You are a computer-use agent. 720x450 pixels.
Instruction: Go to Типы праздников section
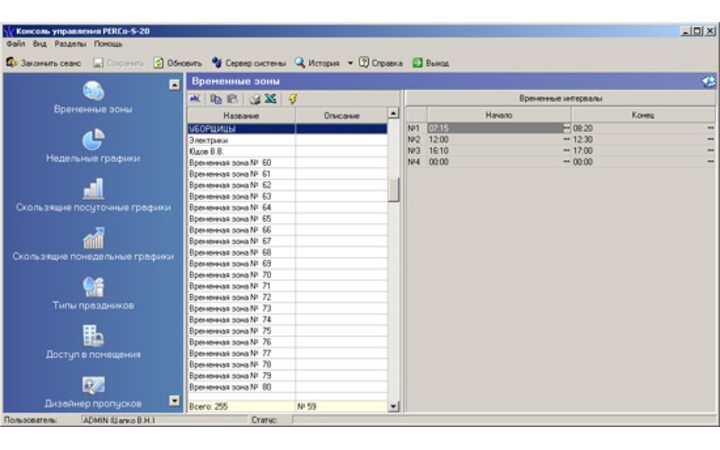tap(92, 287)
